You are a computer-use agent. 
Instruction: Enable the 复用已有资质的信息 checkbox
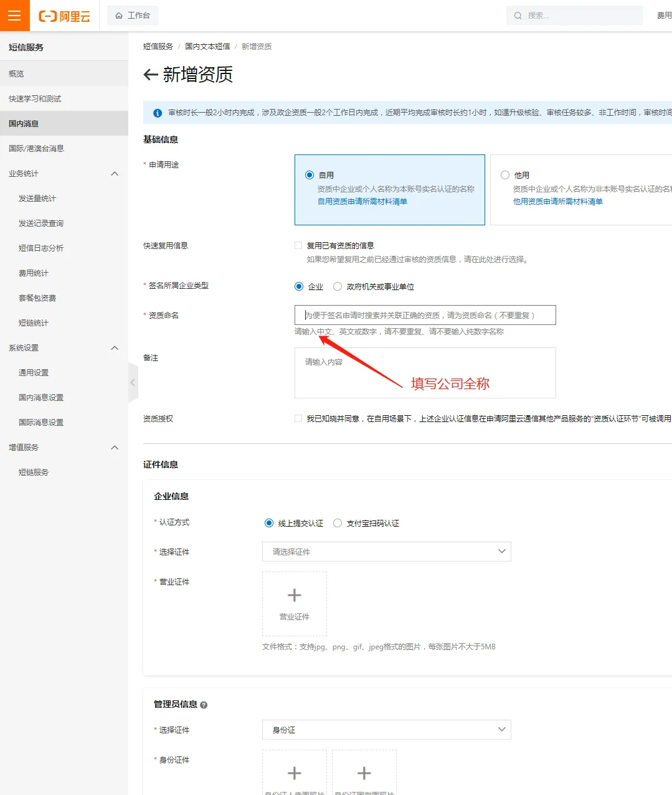tap(298, 245)
